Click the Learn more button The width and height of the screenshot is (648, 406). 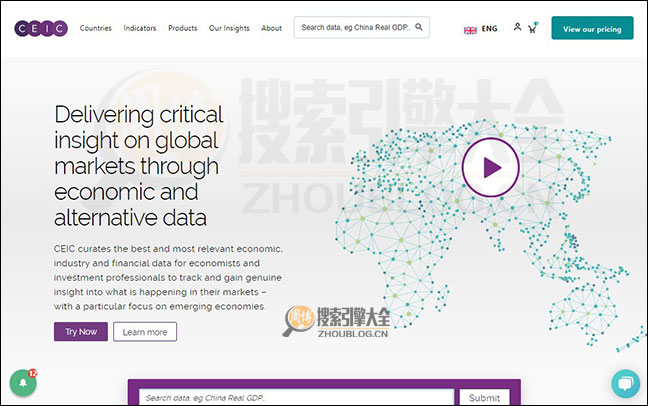pyautogui.click(x=145, y=332)
